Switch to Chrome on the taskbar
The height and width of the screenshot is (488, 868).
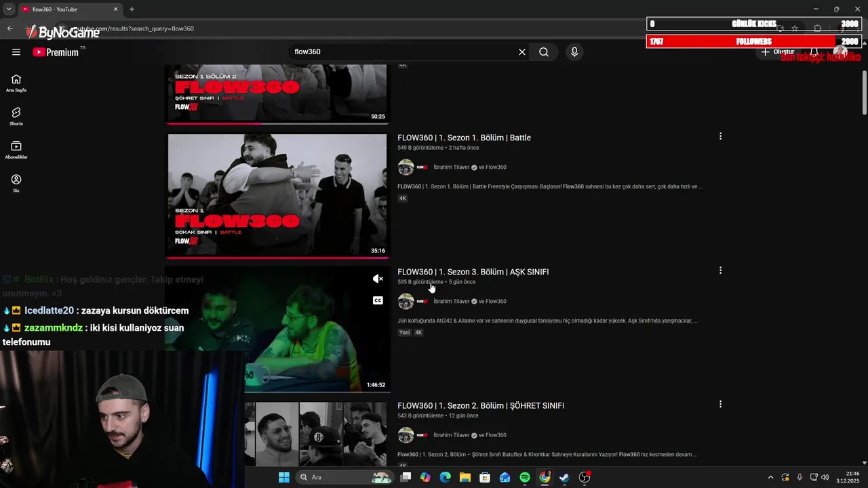(545, 477)
